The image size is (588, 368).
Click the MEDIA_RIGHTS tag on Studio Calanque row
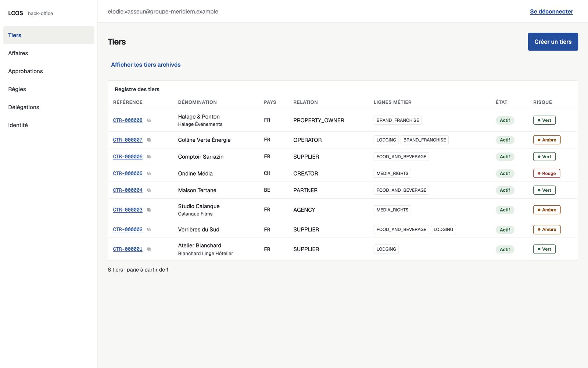(x=392, y=210)
